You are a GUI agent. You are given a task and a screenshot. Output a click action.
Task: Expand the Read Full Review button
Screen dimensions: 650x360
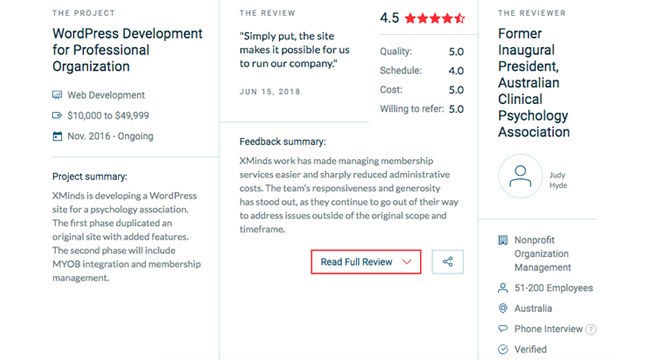pos(366,262)
